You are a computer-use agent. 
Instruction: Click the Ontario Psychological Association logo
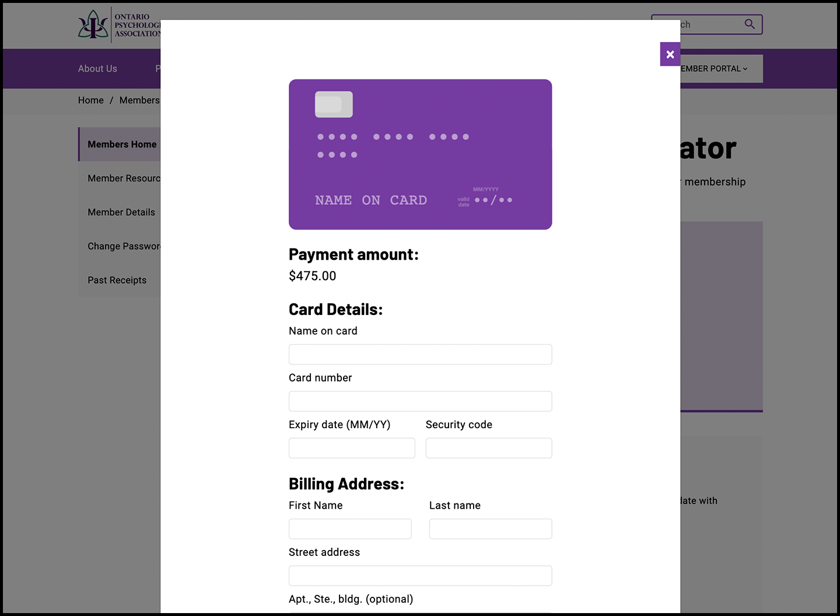point(93,24)
